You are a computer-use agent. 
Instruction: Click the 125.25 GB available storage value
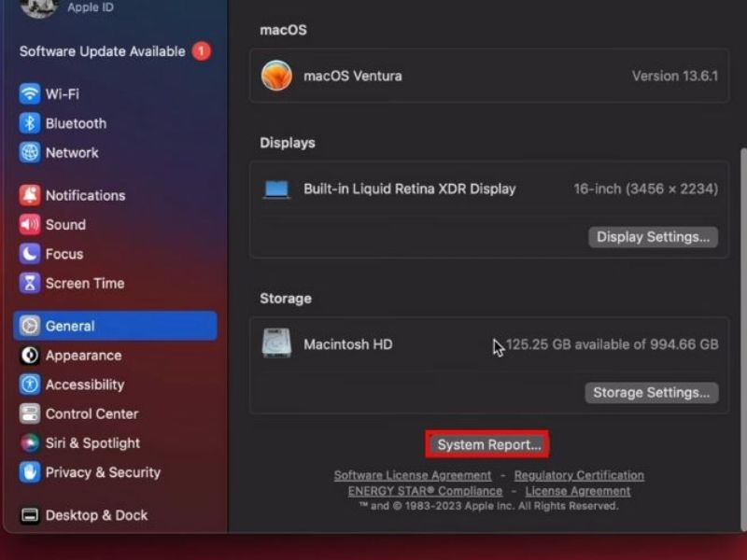pos(613,343)
